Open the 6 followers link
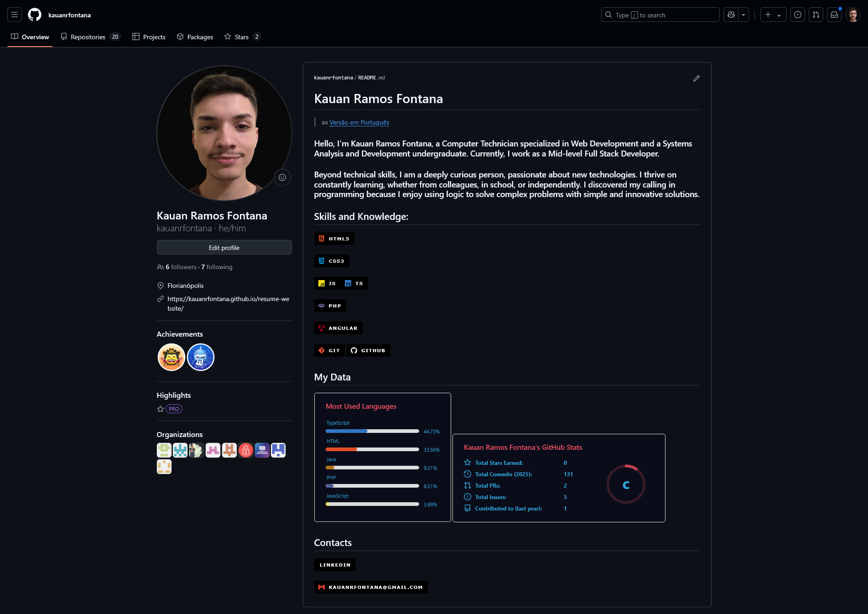Viewport: 868px width, 614px height. pyautogui.click(x=181, y=267)
